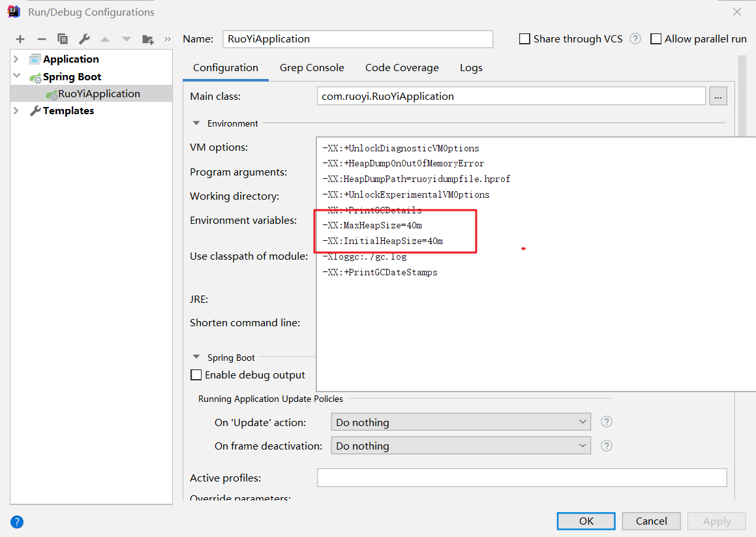Click the Apply button
Screen dimensions: 756x537
(716, 521)
